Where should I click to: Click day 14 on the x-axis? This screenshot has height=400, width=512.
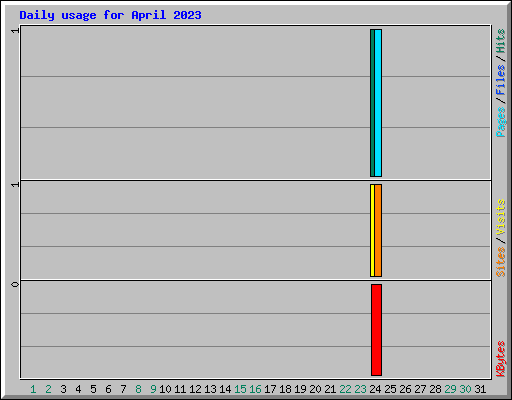(225, 389)
